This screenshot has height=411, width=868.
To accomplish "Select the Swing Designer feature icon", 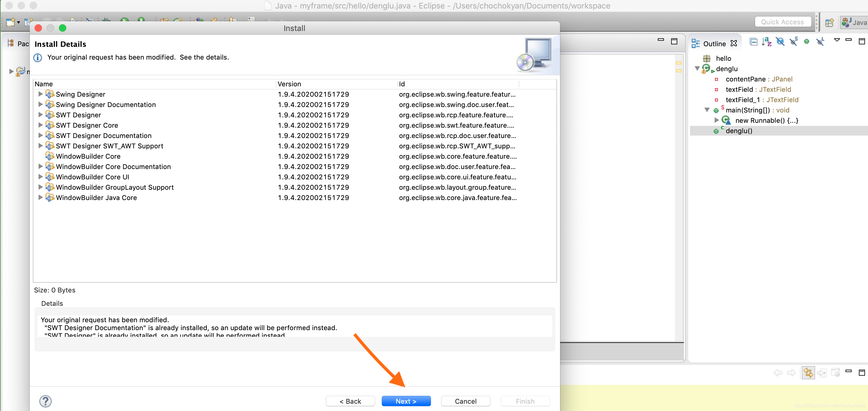I will point(50,94).
